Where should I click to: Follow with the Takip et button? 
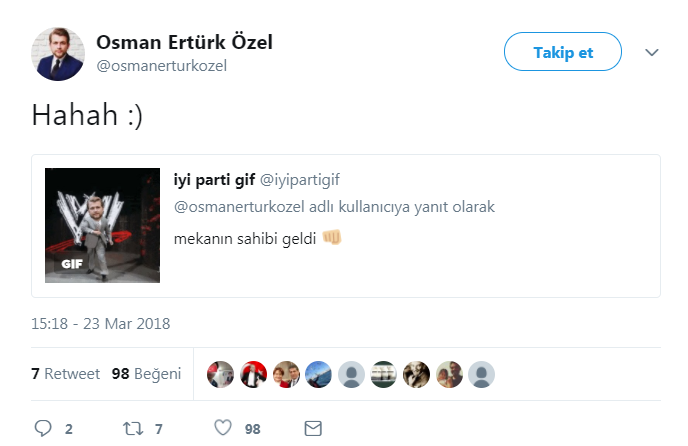pos(563,52)
